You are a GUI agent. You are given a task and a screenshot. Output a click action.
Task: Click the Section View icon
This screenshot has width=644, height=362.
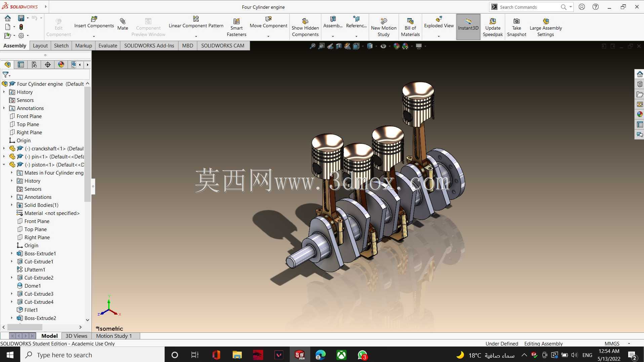[339, 46]
